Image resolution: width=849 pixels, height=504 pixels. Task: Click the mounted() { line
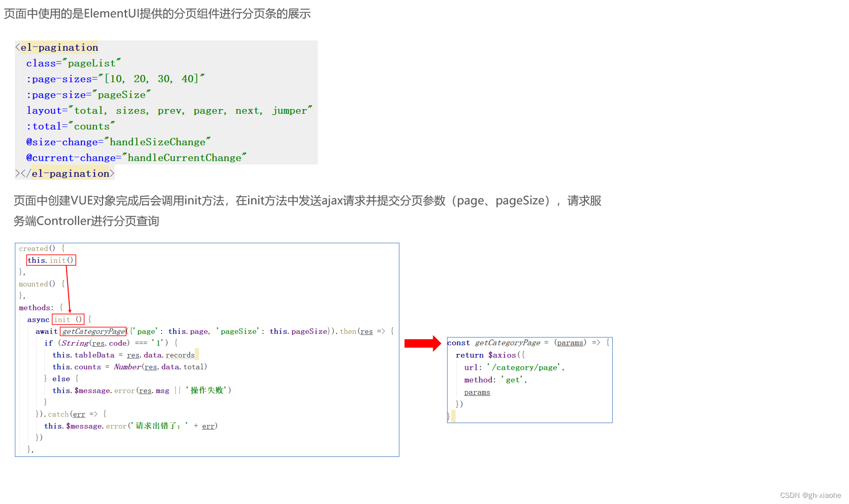point(42,284)
